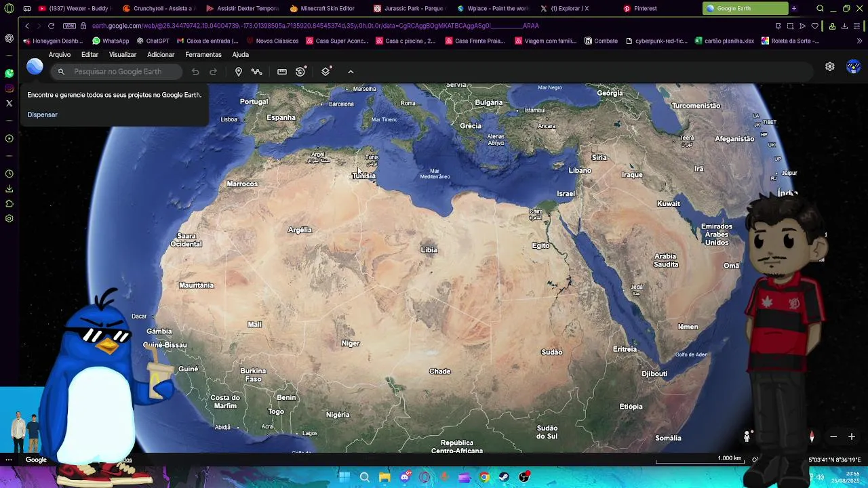Zoom out the globe with minus

pos(833,436)
